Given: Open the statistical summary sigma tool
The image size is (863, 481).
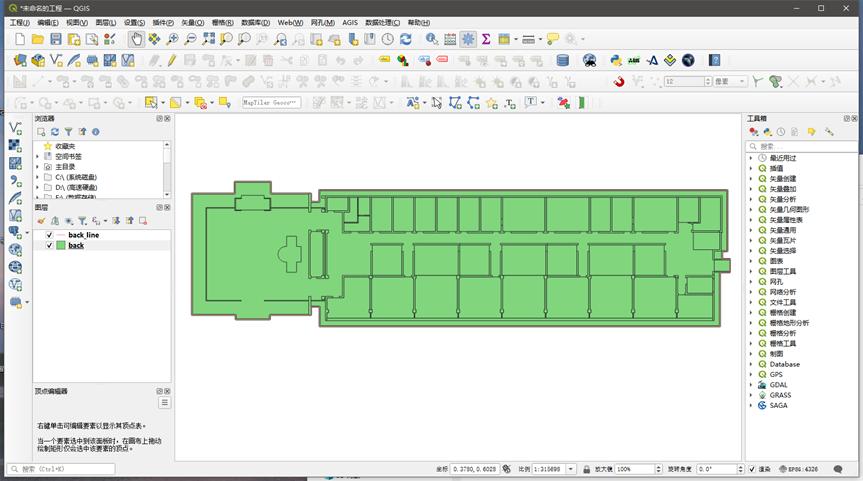Looking at the screenshot, I should (486, 39).
